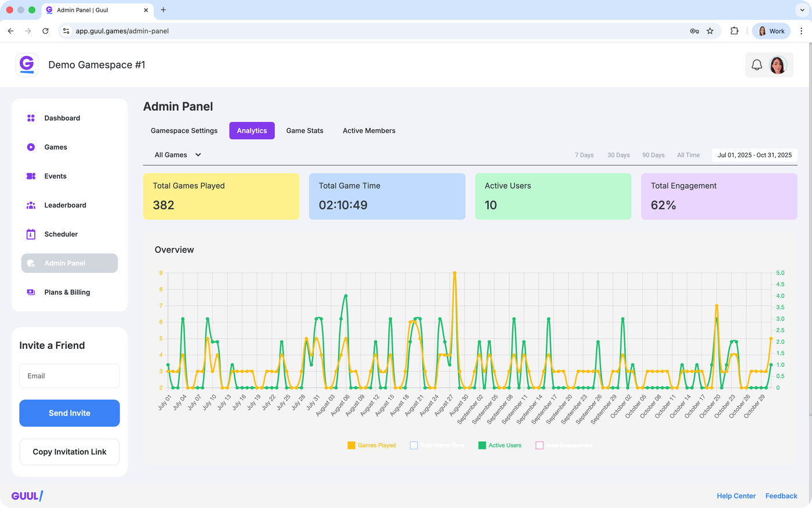Click the Send Invite button
812x508 pixels.
pos(70,413)
